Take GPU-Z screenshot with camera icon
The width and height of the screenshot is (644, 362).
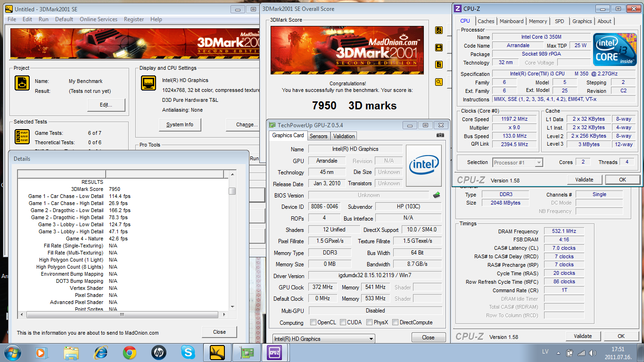click(440, 135)
